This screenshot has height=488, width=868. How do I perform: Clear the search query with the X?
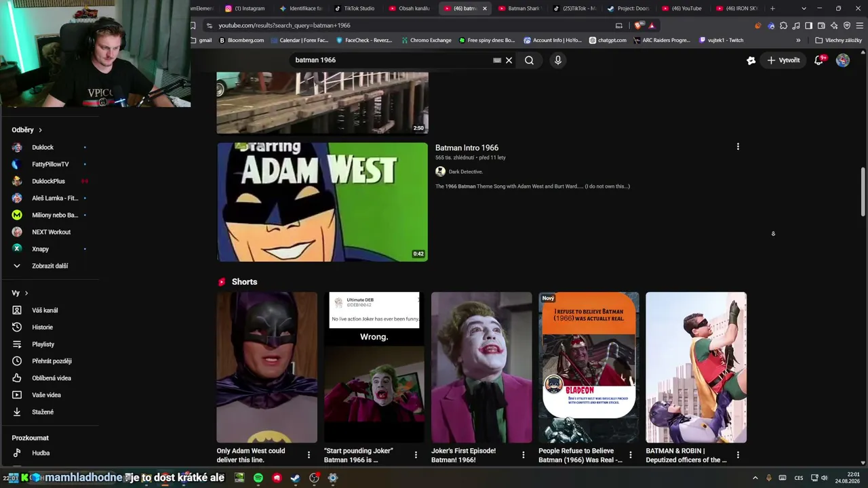coord(509,60)
